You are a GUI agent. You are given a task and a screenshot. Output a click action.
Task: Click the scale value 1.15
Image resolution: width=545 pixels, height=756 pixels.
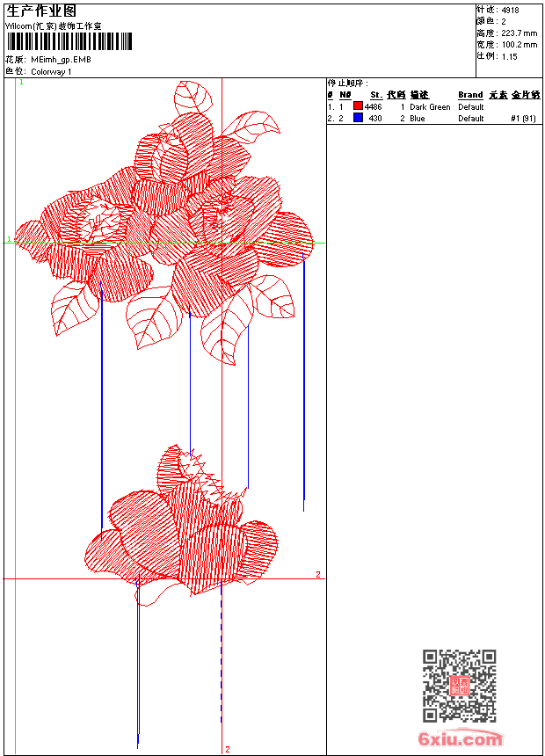[x=509, y=55]
